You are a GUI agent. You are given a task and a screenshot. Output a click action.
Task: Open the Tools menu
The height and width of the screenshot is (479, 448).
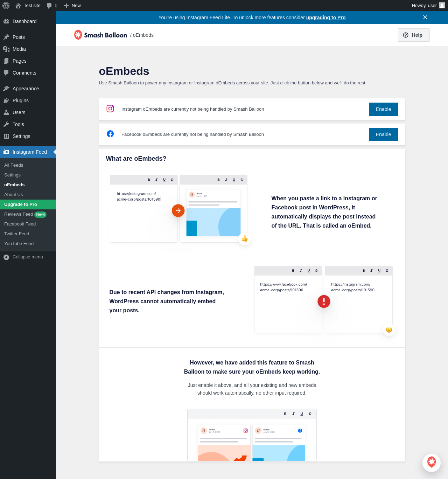point(28,124)
